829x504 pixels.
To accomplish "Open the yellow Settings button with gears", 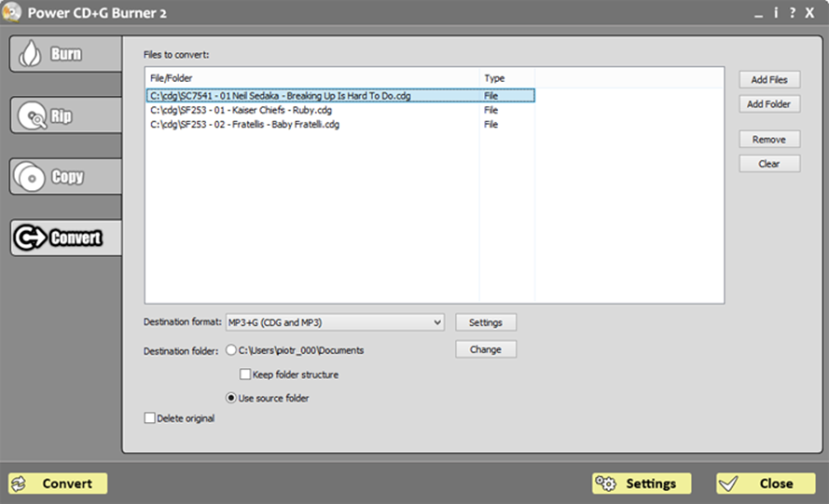I will tap(642, 484).
